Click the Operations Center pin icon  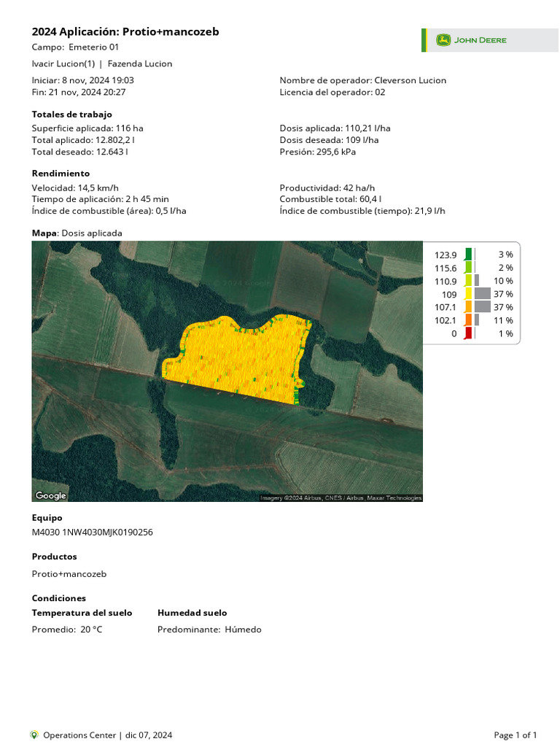[34, 735]
